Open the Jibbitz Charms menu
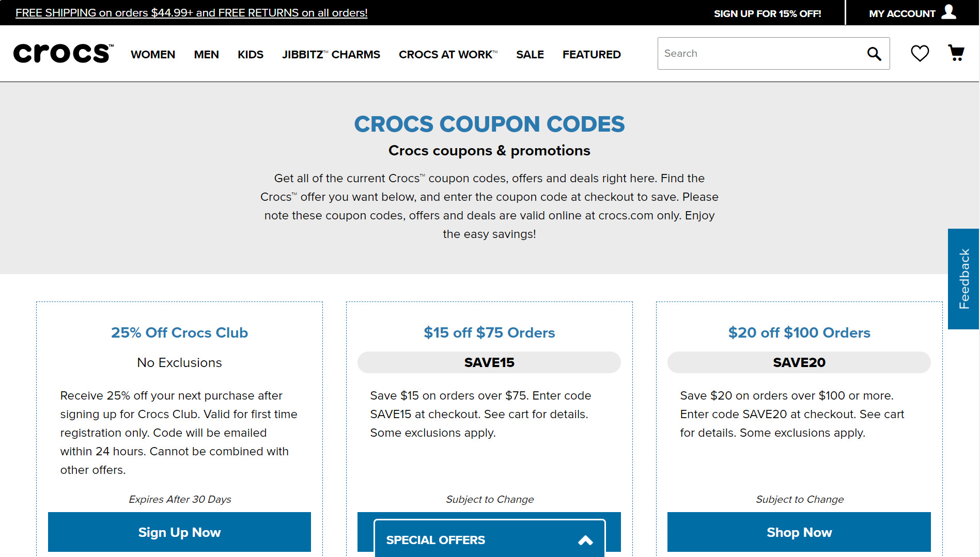980x557 pixels. tap(331, 54)
